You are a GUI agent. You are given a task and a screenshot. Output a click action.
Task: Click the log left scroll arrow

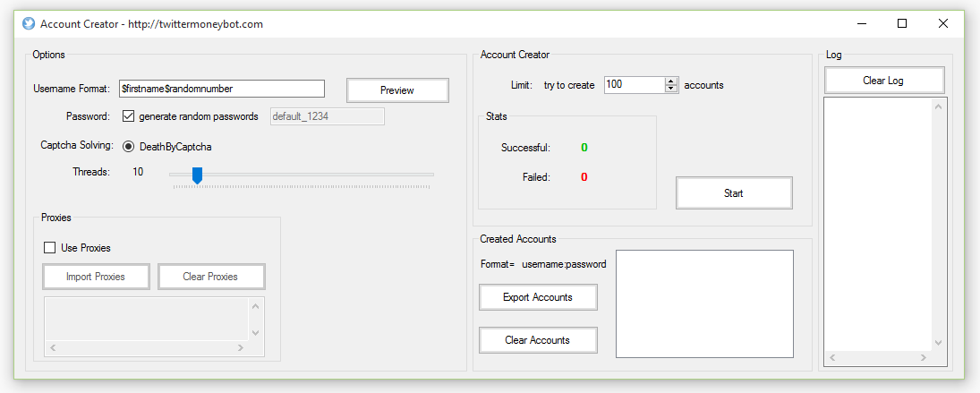pyautogui.click(x=832, y=358)
